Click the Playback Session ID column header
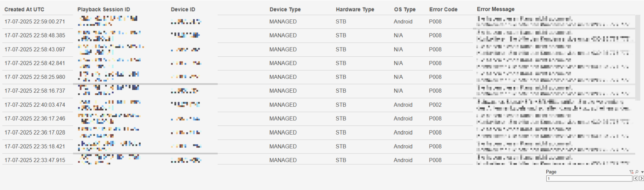Viewport: 644px width, 190px height. (103, 10)
